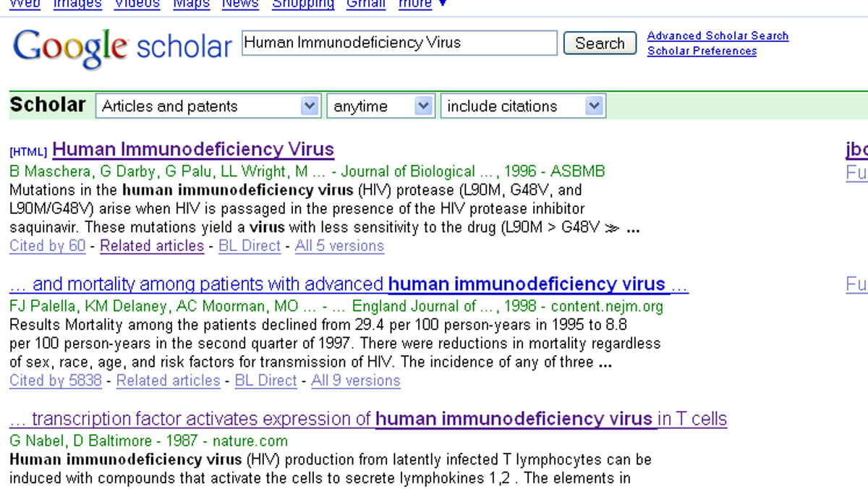Open the Human Immunodeficiency Virus result title
Screen dimensions: 868x489
click(x=193, y=150)
